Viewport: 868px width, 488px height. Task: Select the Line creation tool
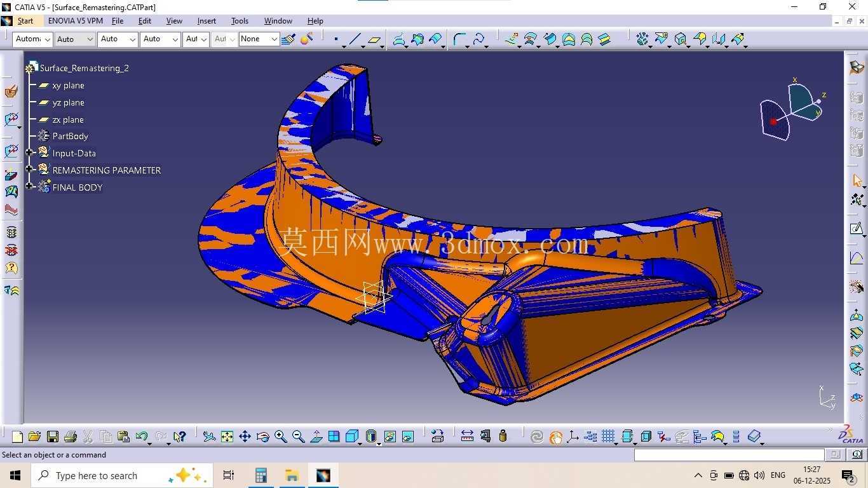click(x=355, y=39)
